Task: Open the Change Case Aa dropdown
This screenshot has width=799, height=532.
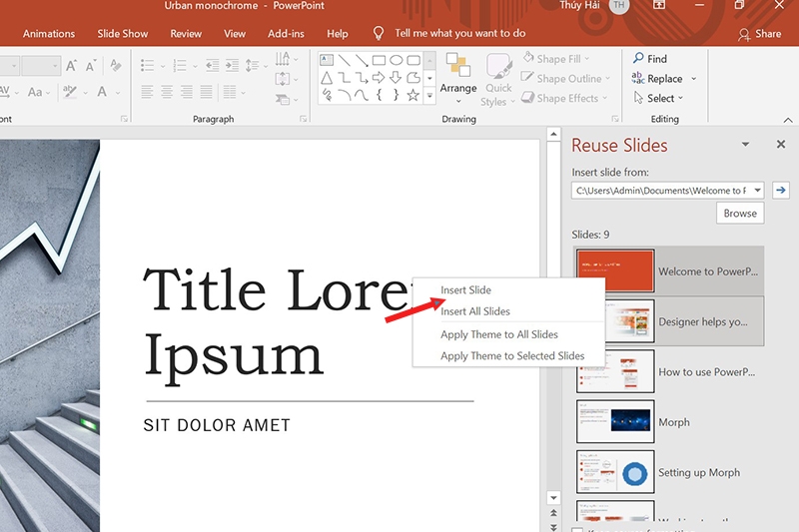Action: tap(39, 92)
